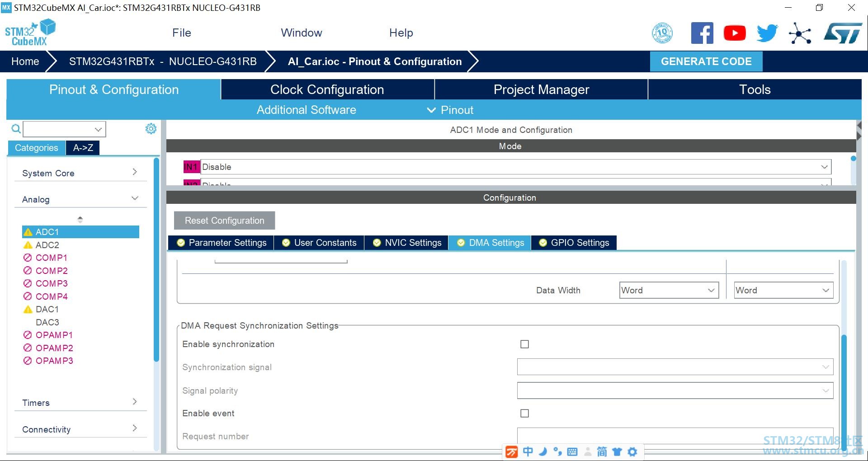Open the Pinout dropdown menu
The width and height of the screenshot is (868, 461).
coord(450,110)
